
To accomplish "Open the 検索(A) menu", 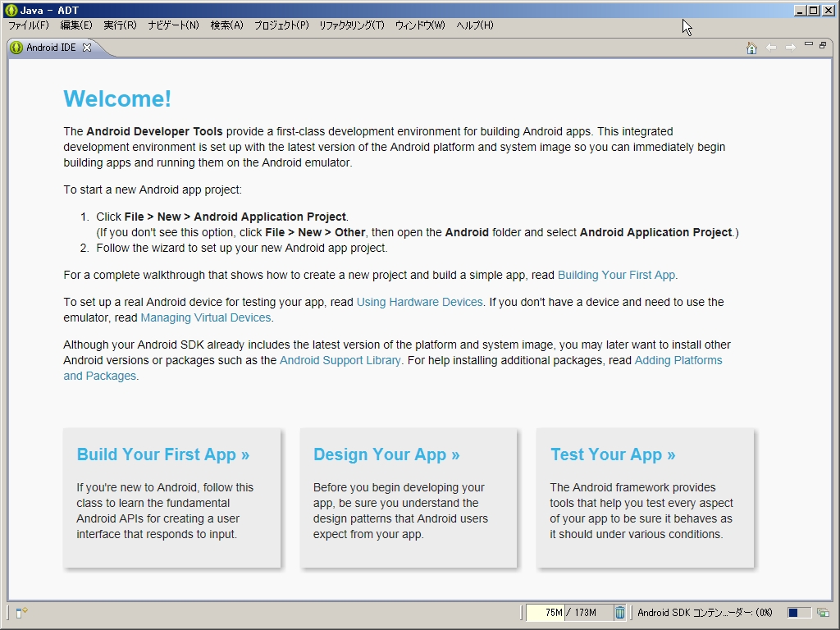I will pyautogui.click(x=226, y=25).
